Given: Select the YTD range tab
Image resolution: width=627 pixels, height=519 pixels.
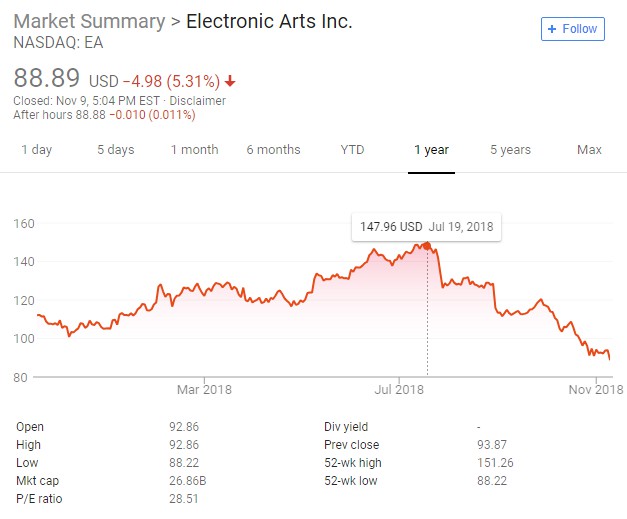Looking at the screenshot, I should (x=352, y=150).
